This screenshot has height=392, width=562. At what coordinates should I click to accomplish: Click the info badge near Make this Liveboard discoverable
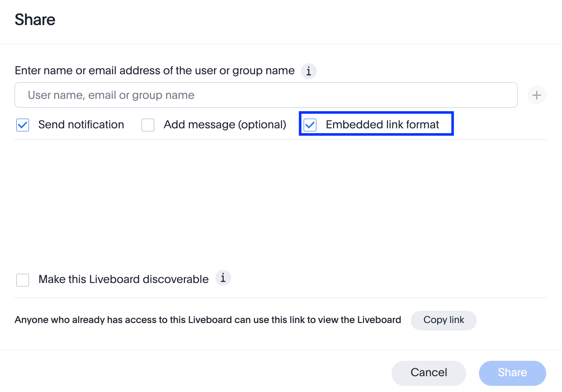[223, 278]
